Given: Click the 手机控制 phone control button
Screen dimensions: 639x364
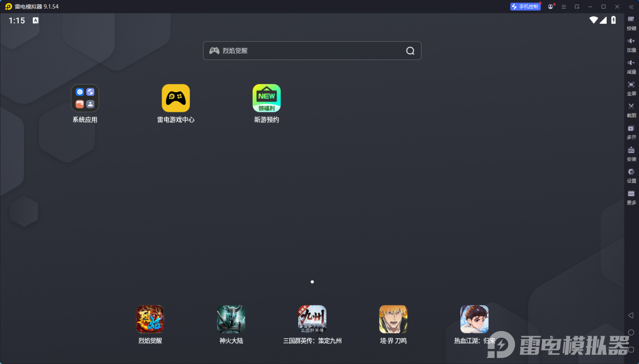Looking at the screenshot, I should pyautogui.click(x=525, y=7).
